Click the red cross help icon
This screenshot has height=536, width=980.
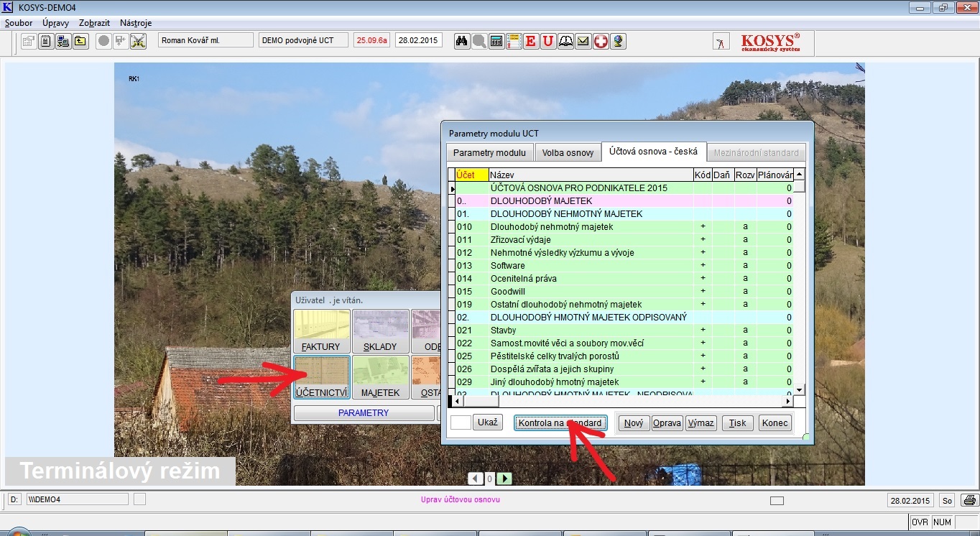coord(601,41)
